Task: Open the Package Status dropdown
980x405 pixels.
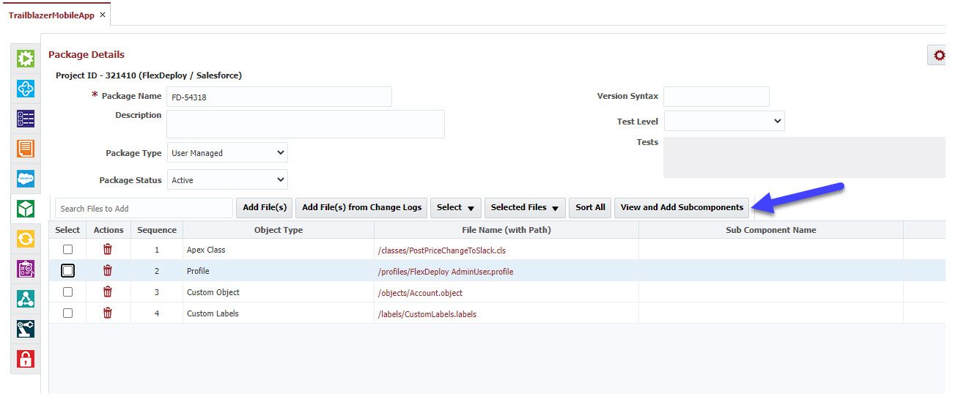Action: 226,180
